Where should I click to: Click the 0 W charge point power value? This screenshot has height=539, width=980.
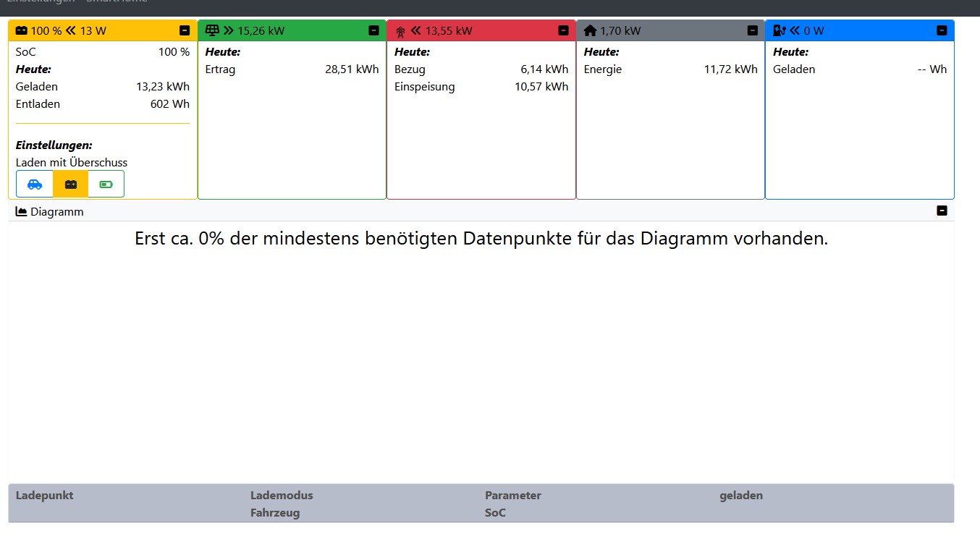tap(814, 30)
